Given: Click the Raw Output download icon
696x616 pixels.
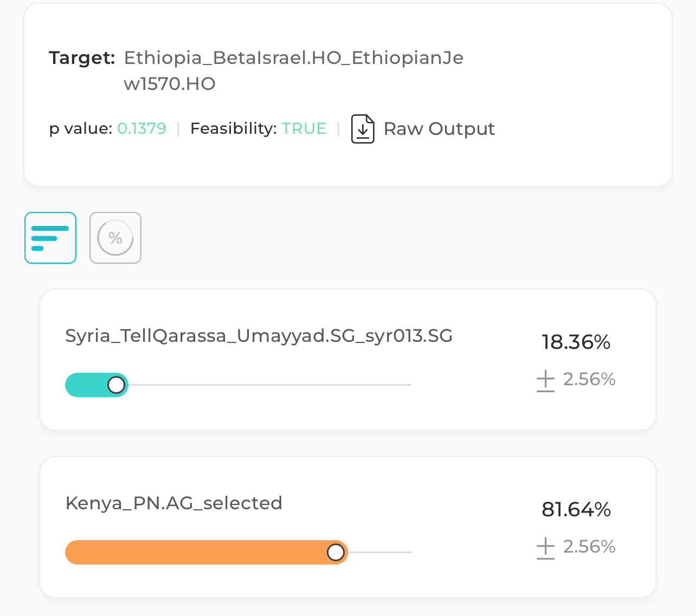Looking at the screenshot, I should click(363, 129).
